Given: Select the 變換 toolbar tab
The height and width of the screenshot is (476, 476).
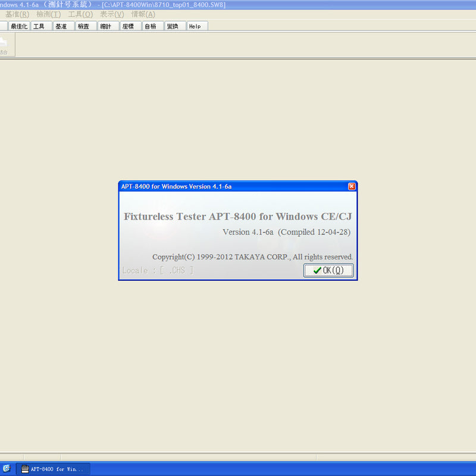Looking at the screenshot, I should [x=176, y=26].
